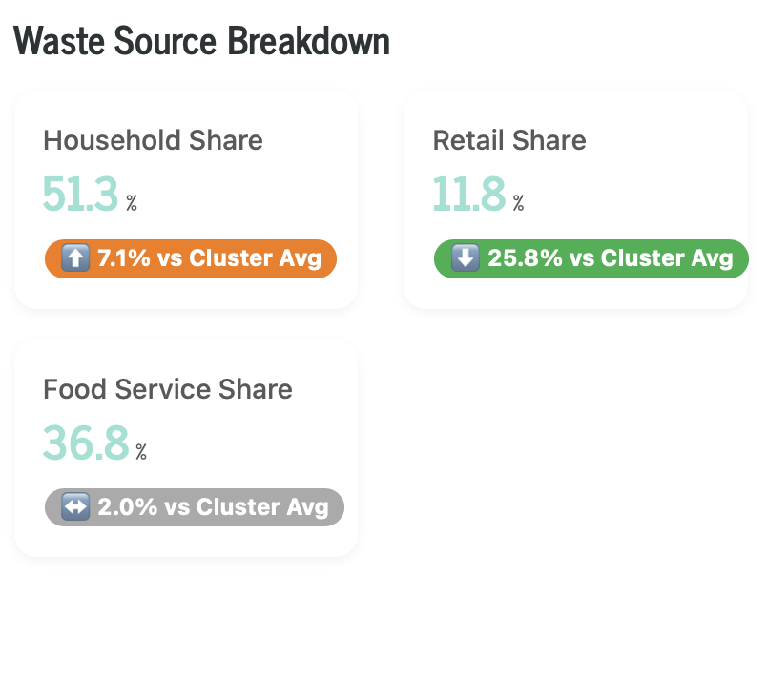This screenshot has width=767, height=700.
Task: Click the orange 7.1% vs Cluster Avg badge
Action: (x=191, y=258)
